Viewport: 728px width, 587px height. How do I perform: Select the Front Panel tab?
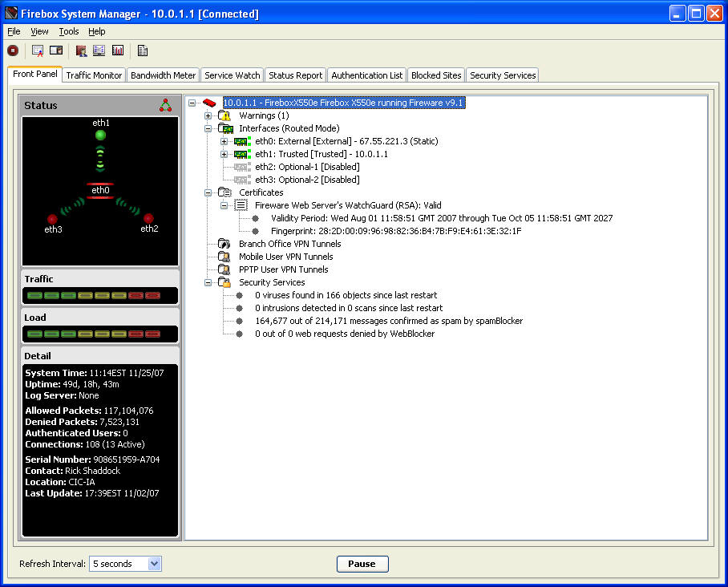point(34,74)
